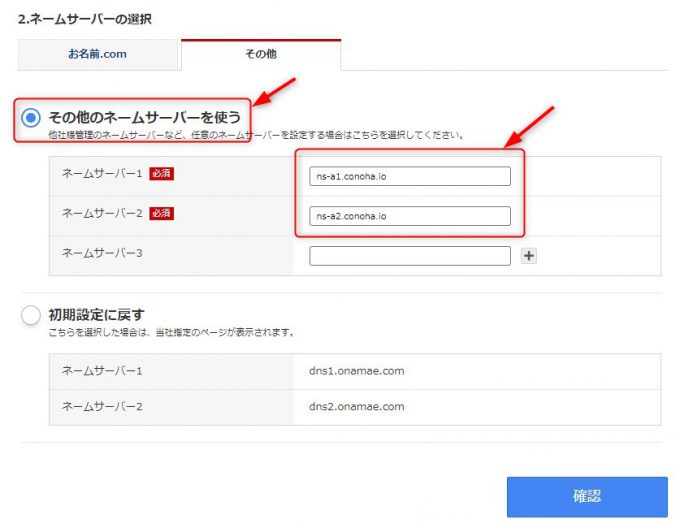Screen dimensions: 680x528
Task: Click the 2.ネームサーバーの選択 heading
Action: pos(85,19)
